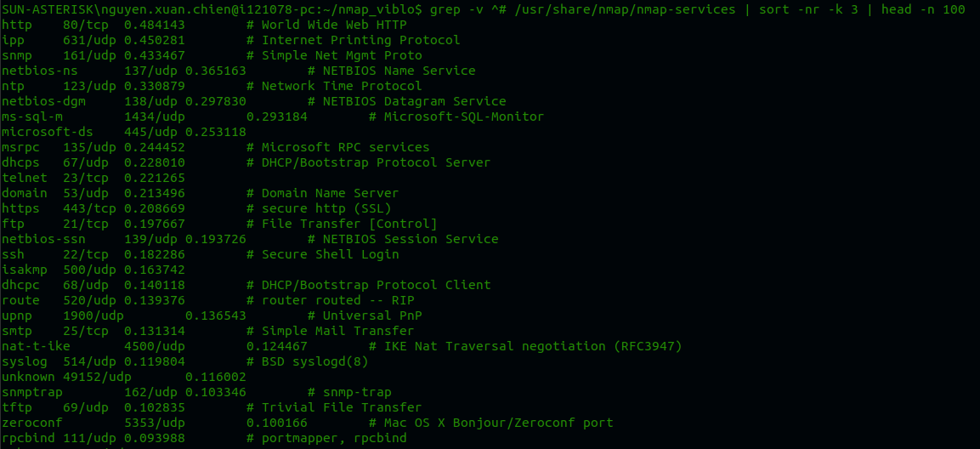Screen dimensions: 980x449
Task: Click the 'Microsoft RPC services' comment
Action: point(345,147)
